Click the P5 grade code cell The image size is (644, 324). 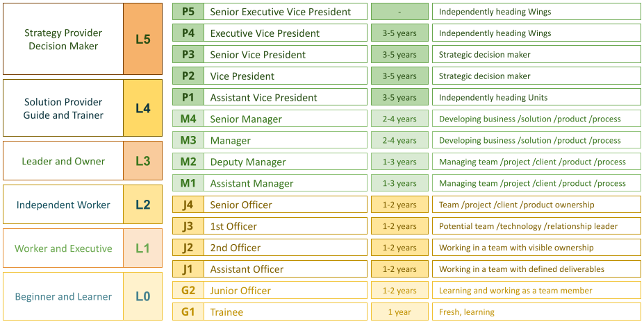pyautogui.click(x=188, y=12)
